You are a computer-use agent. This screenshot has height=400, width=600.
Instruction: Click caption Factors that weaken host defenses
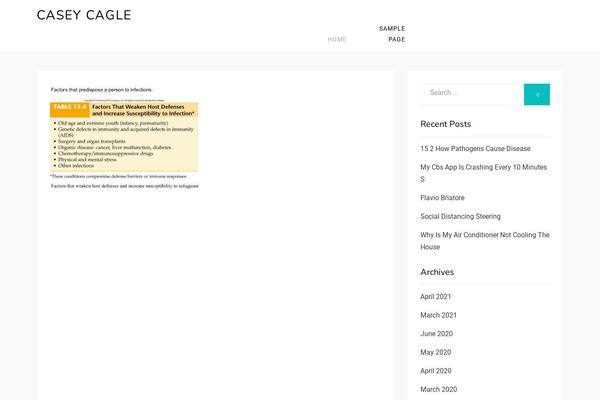click(x=124, y=186)
